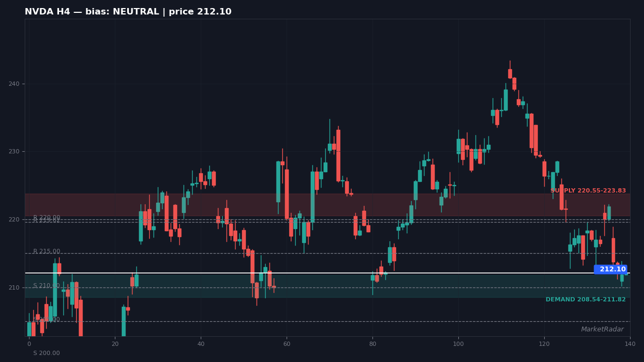This screenshot has height=362, width=644.
Task: Select the S 200.00 support label
Action: click(x=47, y=353)
